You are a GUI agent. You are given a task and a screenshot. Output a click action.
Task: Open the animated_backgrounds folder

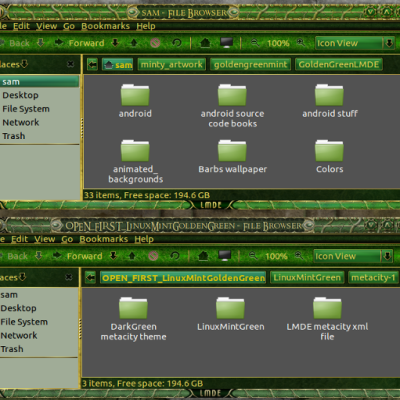135,162
